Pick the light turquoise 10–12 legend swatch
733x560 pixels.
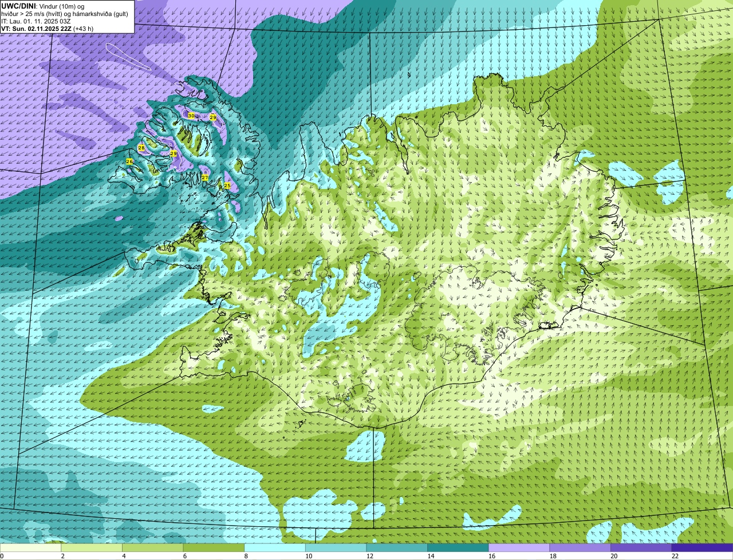tap(336, 548)
